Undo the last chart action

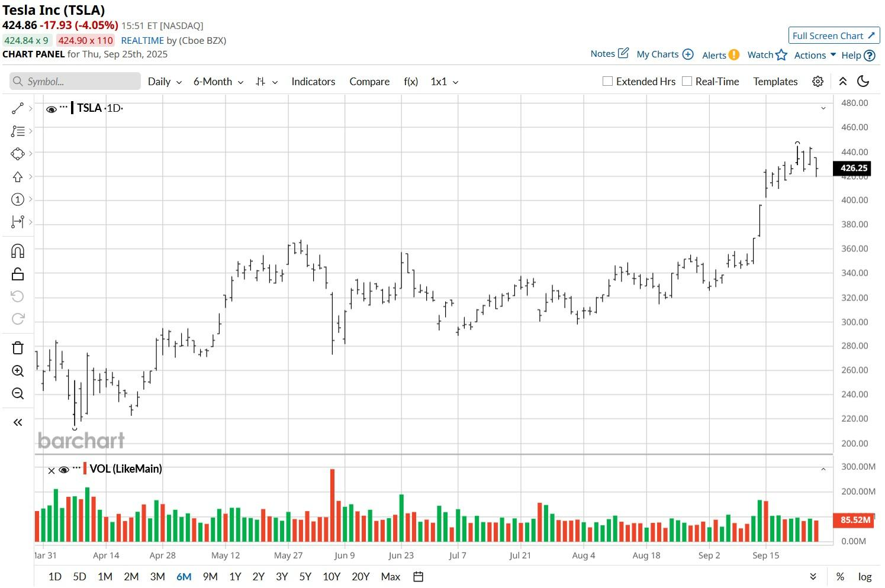pyautogui.click(x=18, y=296)
